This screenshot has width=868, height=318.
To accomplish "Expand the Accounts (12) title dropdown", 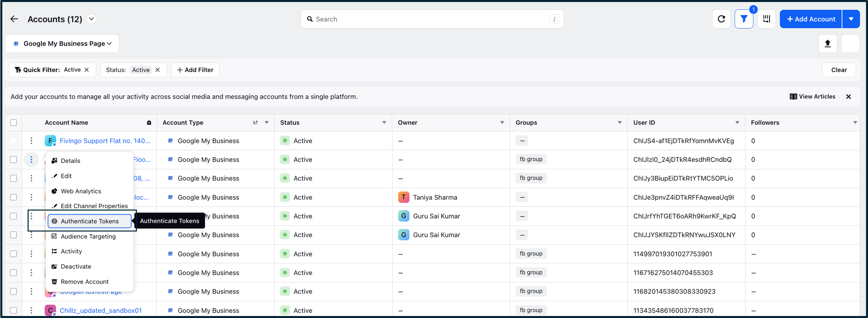I will pyautogui.click(x=91, y=19).
